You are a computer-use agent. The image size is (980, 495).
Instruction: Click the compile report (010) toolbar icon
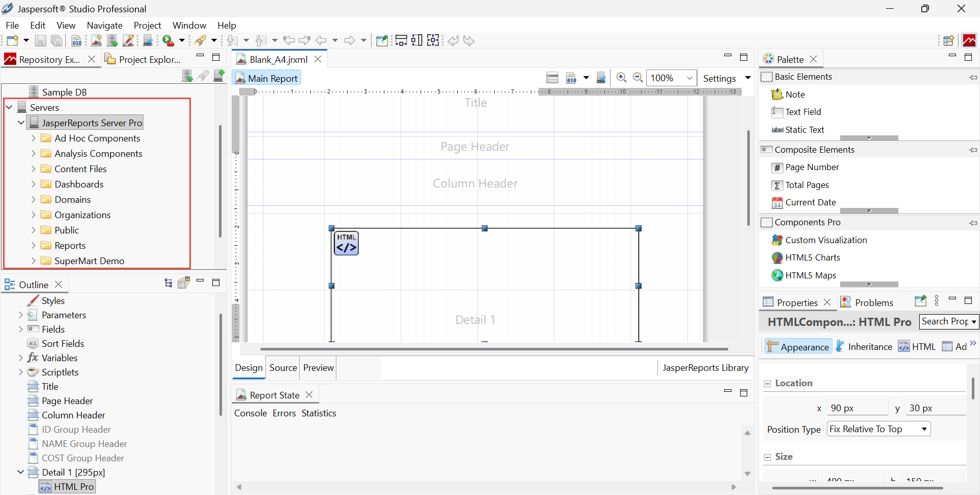tap(77, 40)
